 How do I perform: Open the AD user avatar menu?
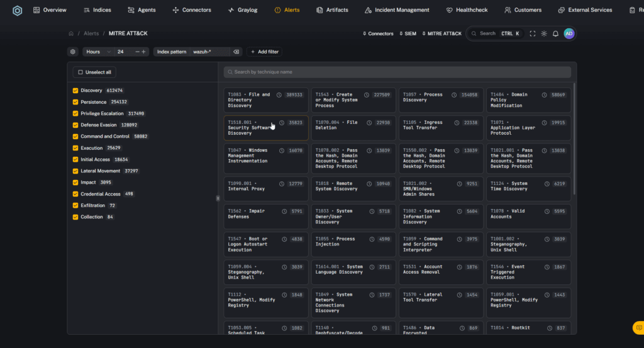[x=569, y=33]
